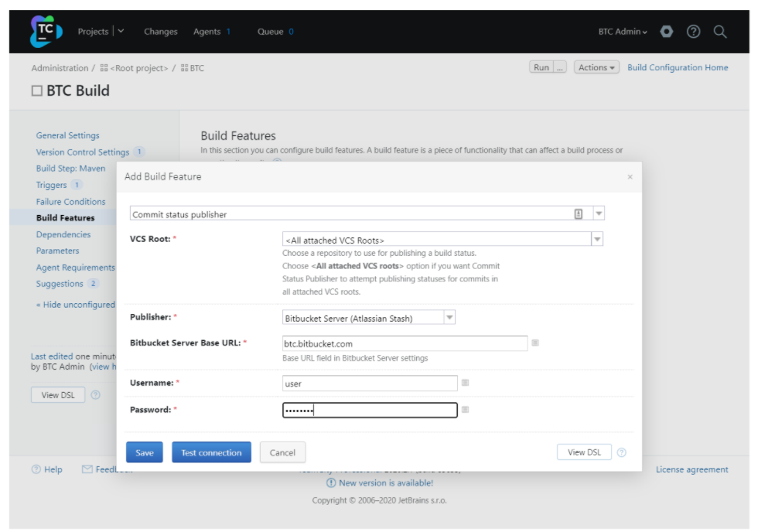Screen dimensions: 758x532
Task: Expand the Commit status publisher feature dropdown
Action: pos(599,213)
